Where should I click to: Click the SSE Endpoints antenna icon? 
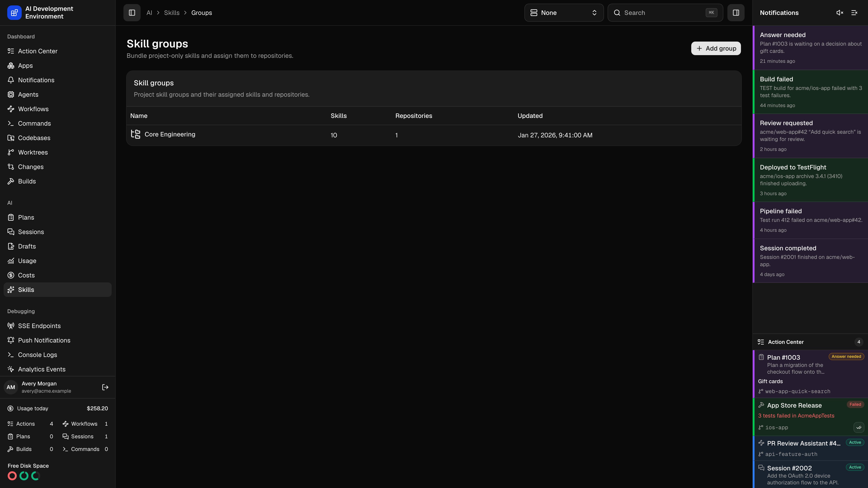tap(11, 326)
